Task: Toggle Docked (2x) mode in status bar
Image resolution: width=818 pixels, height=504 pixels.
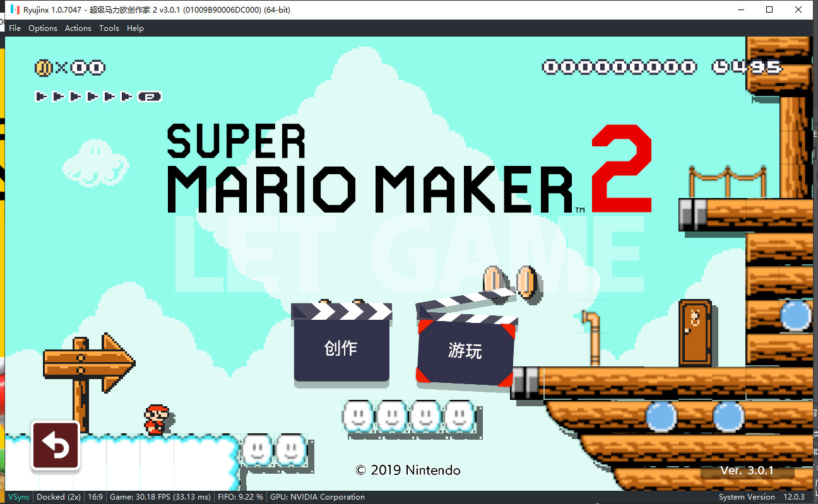Action: [x=59, y=497]
